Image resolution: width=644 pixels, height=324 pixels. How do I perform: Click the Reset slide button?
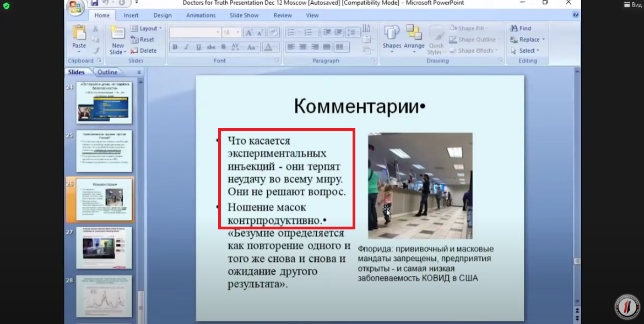tap(143, 40)
